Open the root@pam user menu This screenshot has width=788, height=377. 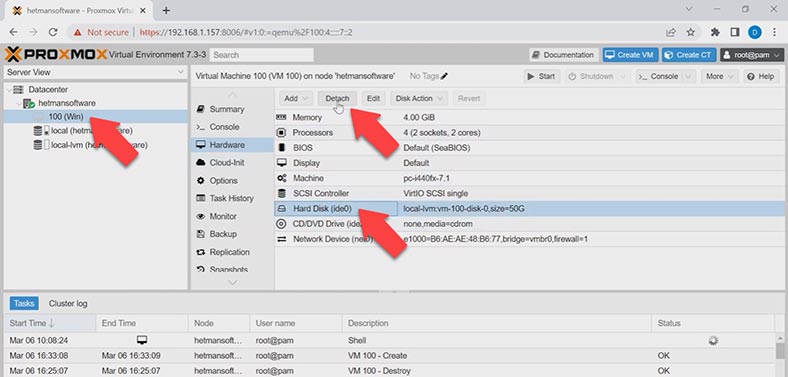752,55
